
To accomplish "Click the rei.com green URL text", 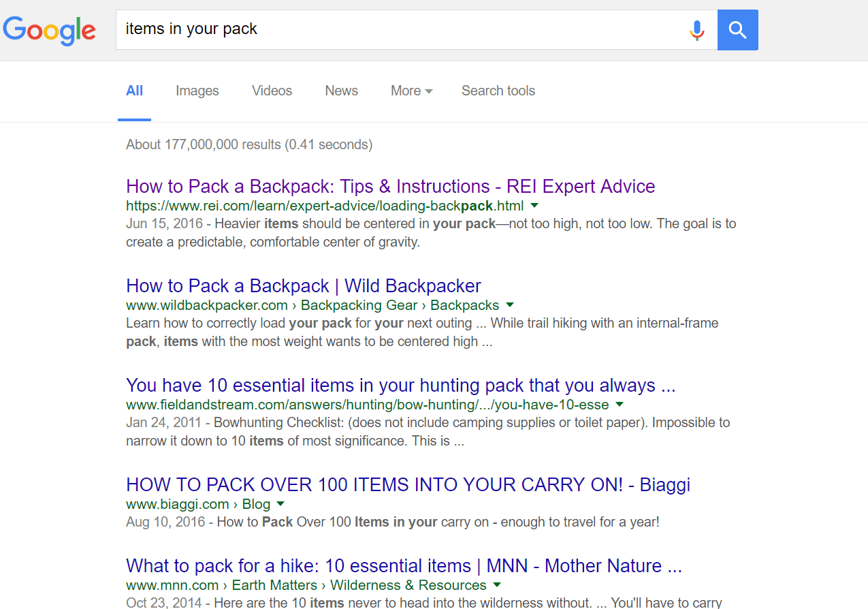I will [x=325, y=206].
